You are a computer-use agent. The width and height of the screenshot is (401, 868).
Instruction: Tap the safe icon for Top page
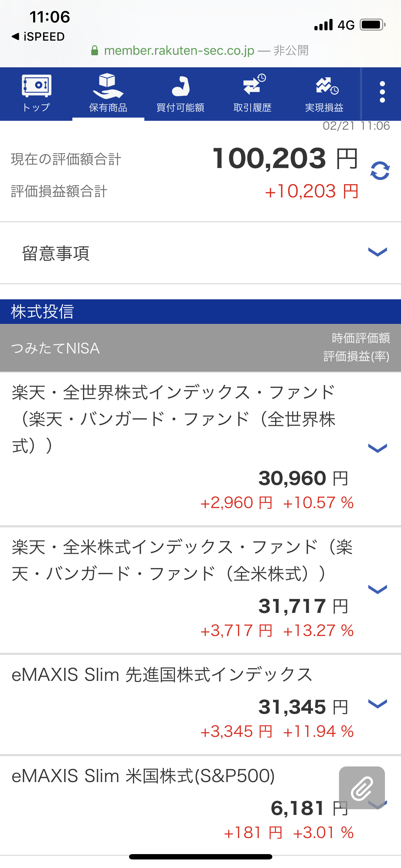(36, 86)
